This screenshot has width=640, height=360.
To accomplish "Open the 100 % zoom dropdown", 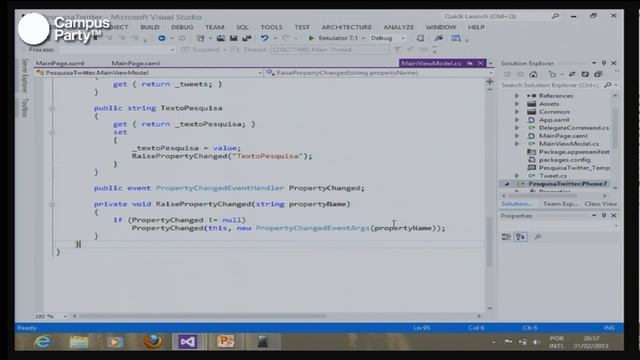I will tap(65, 316).
